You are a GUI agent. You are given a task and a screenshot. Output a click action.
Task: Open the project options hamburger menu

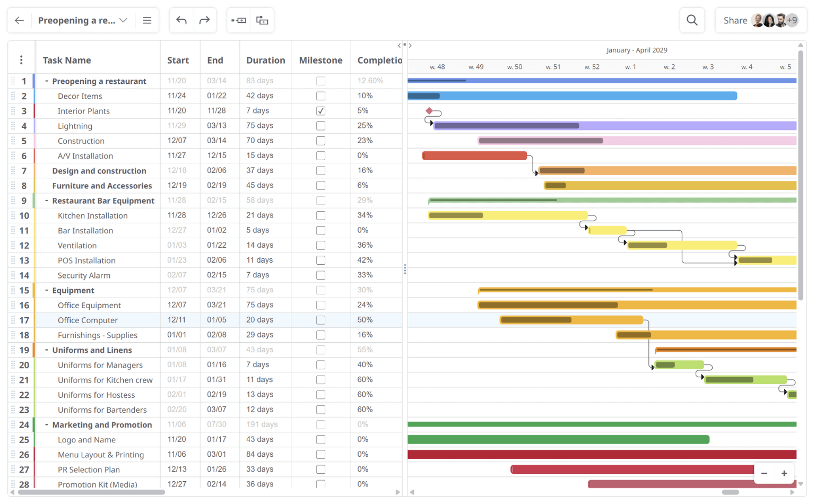pos(147,20)
